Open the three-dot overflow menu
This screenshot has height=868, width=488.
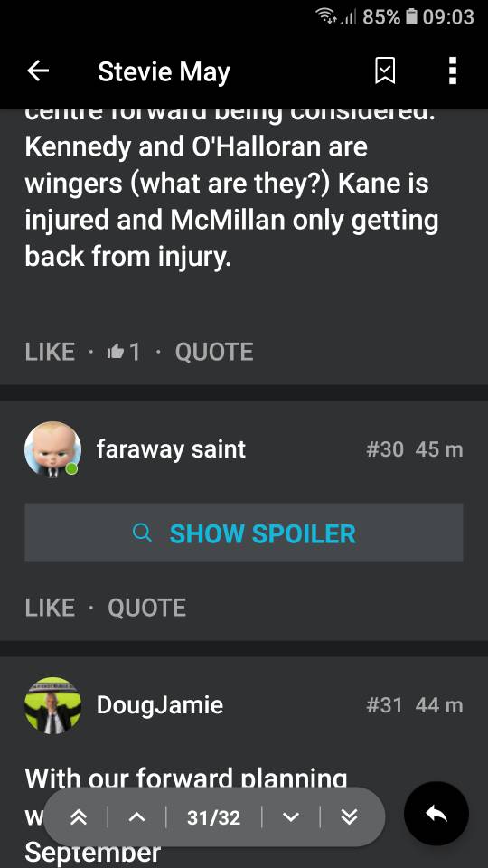[x=453, y=71]
